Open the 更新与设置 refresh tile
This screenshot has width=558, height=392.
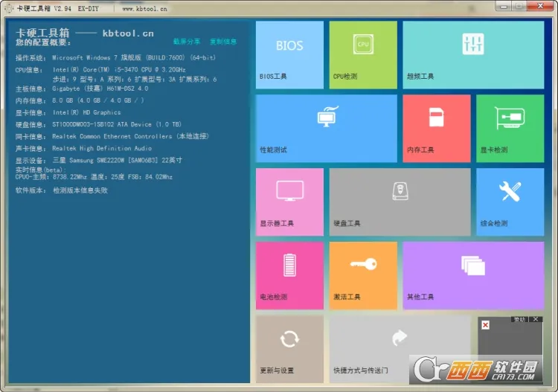(x=289, y=350)
